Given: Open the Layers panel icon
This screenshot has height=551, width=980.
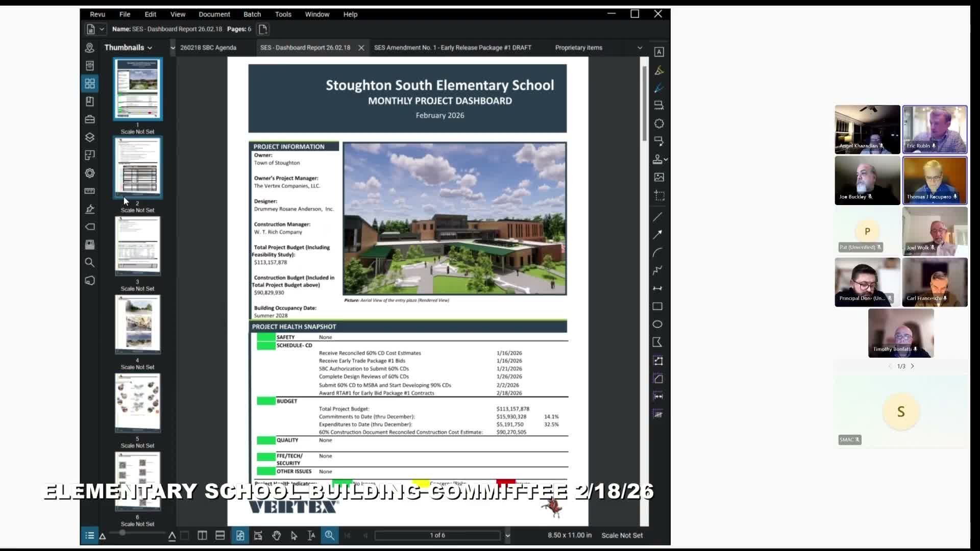Looking at the screenshot, I should (90, 137).
